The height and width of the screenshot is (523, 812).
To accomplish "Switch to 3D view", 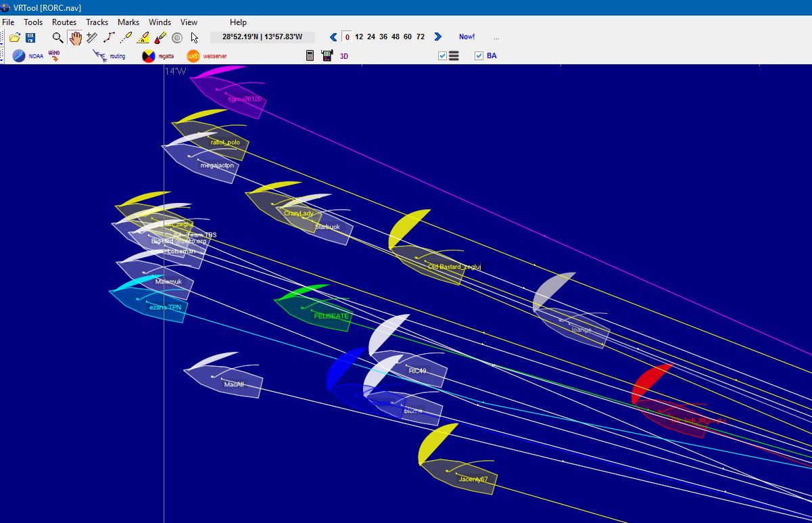I will pyautogui.click(x=344, y=56).
